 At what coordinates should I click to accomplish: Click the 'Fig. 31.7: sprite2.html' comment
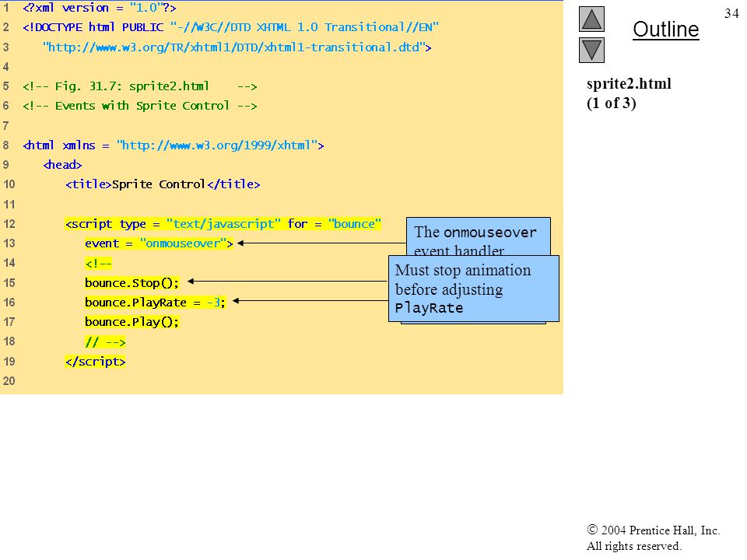[139, 86]
